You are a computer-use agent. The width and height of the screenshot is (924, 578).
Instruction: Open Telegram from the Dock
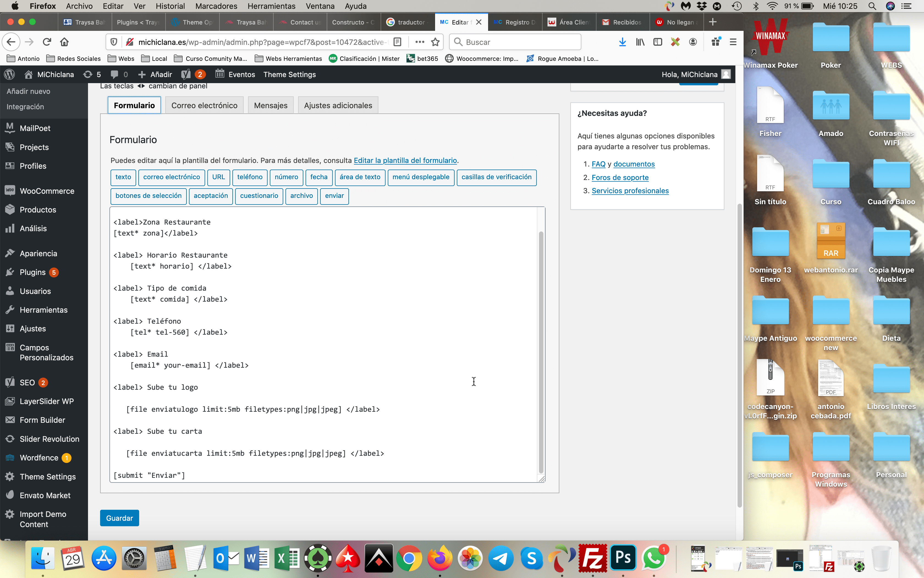coord(501,558)
